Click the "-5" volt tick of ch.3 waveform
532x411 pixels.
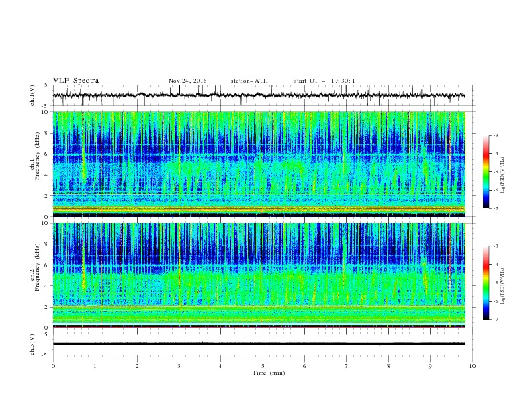coord(45,355)
